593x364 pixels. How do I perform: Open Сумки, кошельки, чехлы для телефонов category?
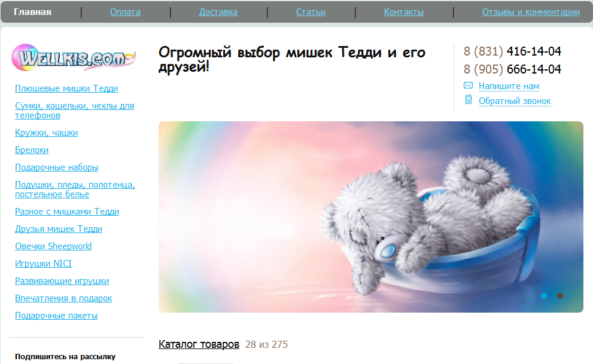coord(75,111)
